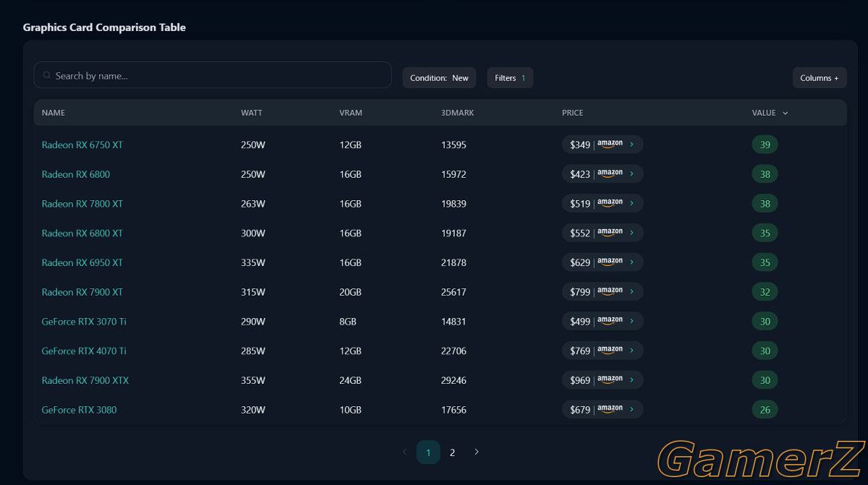The height and width of the screenshot is (485, 868).
Task: Open the Radeon RX 7900 XTX link
Action: pyautogui.click(x=85, y=380)
